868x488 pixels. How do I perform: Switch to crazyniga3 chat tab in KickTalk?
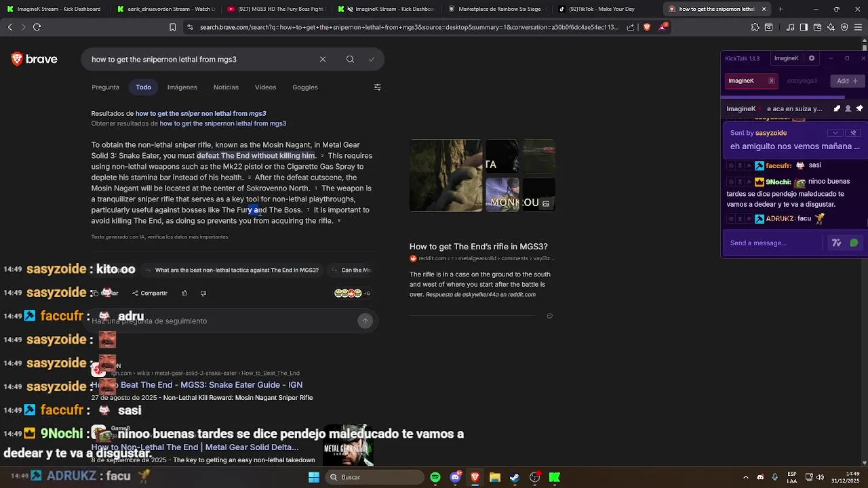(802, 81)
